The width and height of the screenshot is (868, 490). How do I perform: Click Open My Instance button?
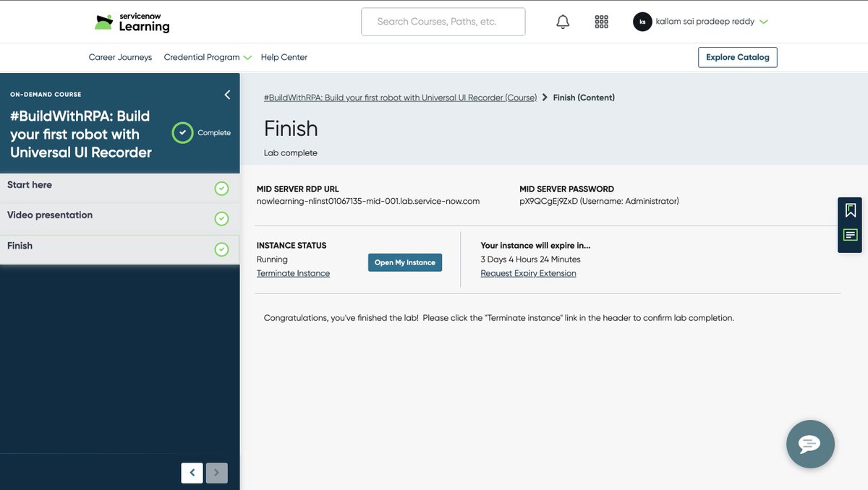(405, 262)
